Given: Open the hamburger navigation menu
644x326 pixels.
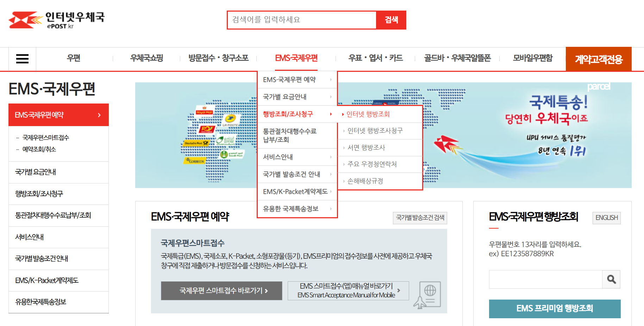Looking at the screenshot, I should tap(22, 59).
